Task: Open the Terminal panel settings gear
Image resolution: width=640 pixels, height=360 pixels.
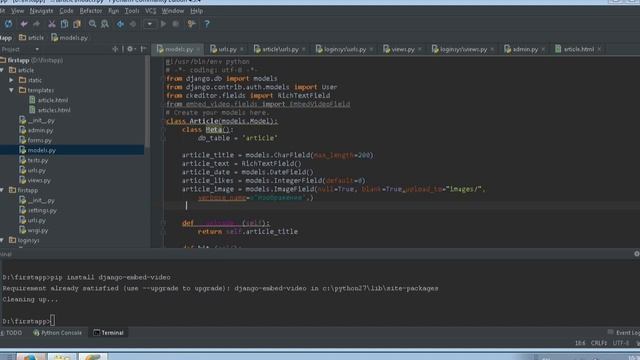Action: pos(636,254)
